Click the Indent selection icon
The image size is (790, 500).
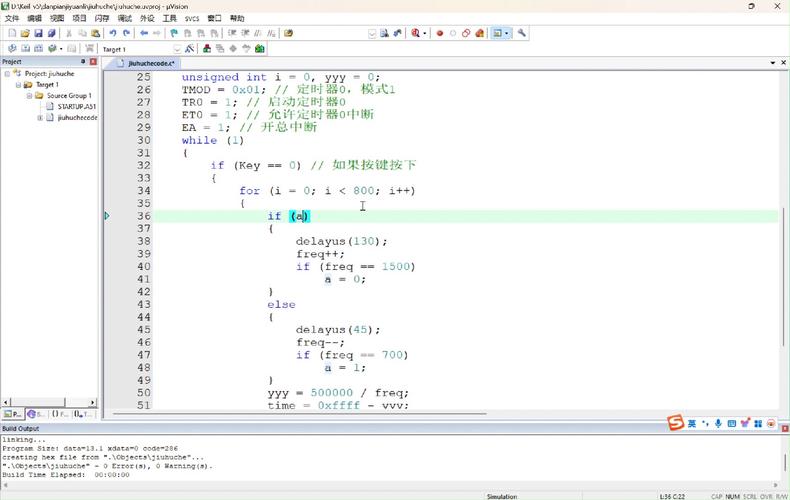[x=232, y=33]
